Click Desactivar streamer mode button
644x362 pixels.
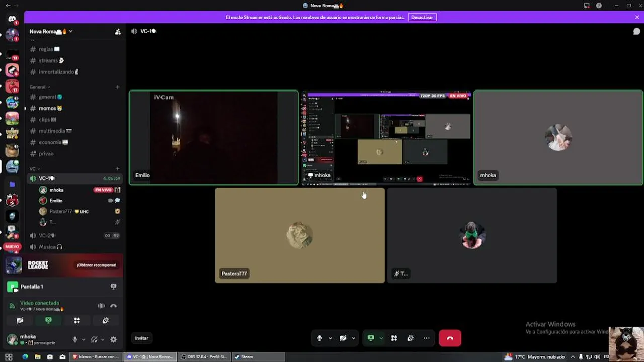422,17
